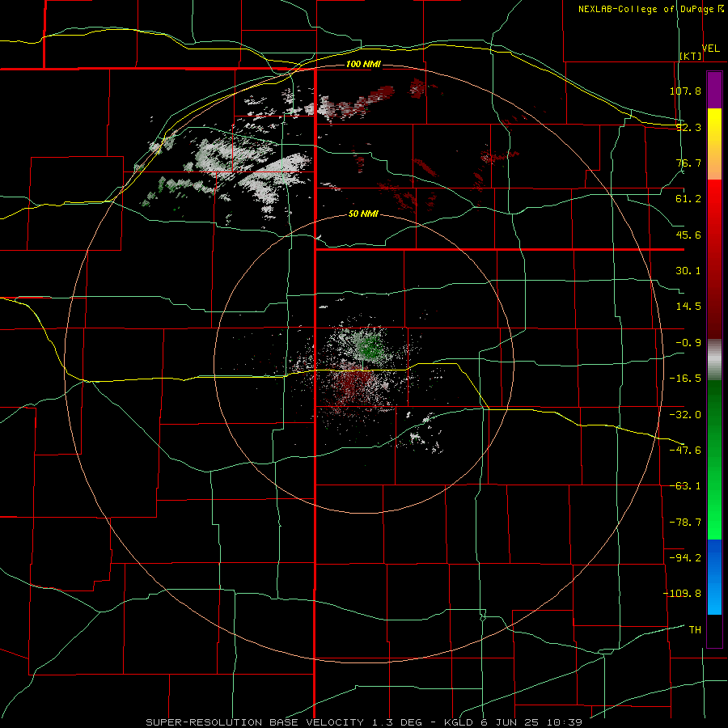This screenshot has width=728, height=728.
Task: Click the 45.6 velocity scale value
Action: pyautogui.click(x=688, y=235)
